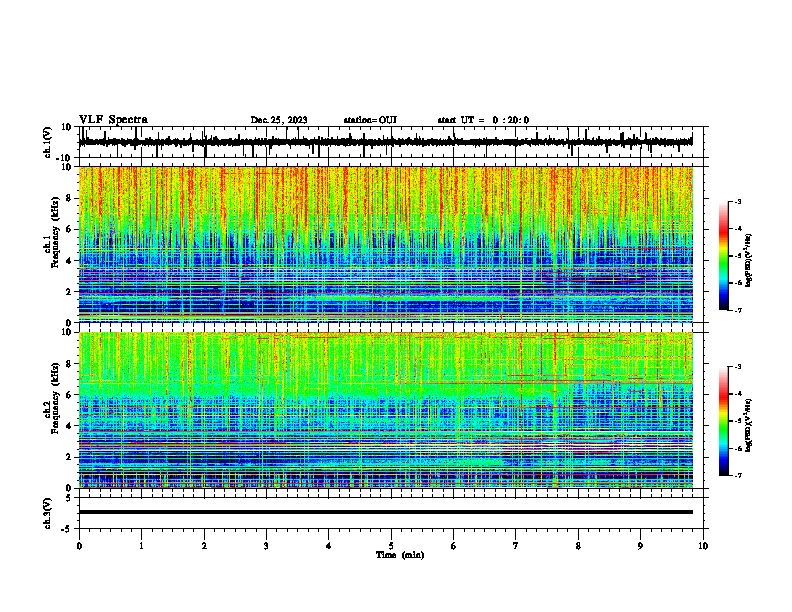Screen dimensions: 792x612
Task: Click the "ch.3(V)" axis label
Action: (48, 513)
